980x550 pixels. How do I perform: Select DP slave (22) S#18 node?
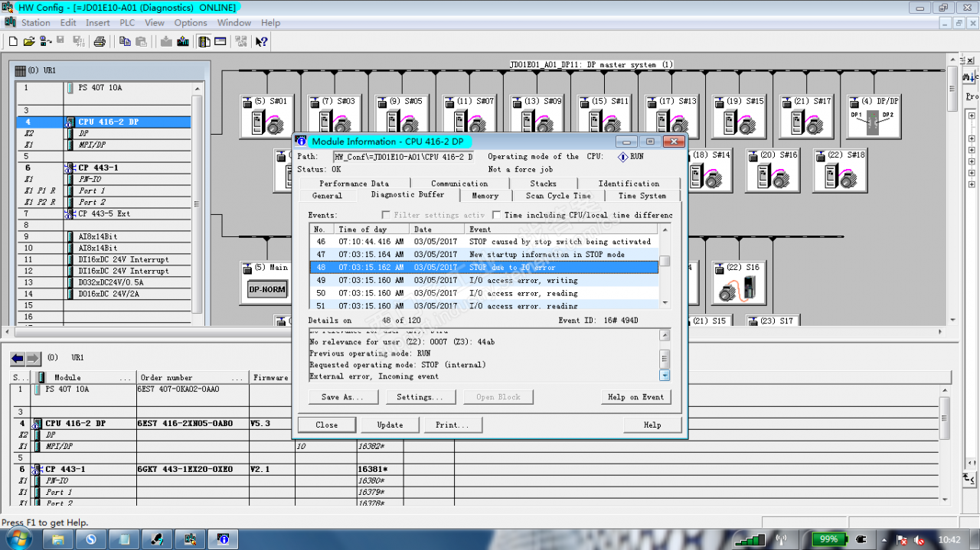(840, 170)
